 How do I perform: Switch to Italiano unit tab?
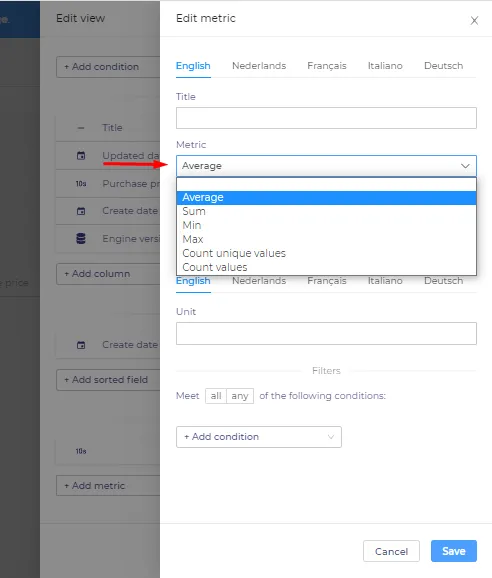tap(385, 281)
